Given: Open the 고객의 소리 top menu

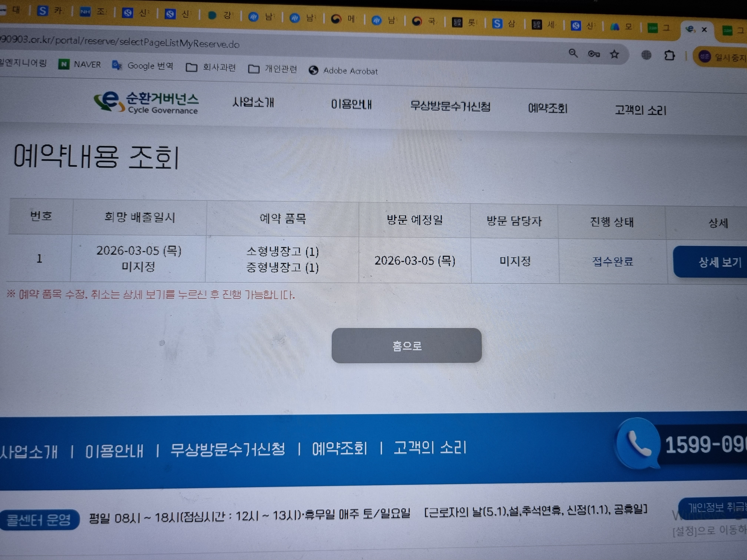Looking at the screenshot, I should click(640, 110).
